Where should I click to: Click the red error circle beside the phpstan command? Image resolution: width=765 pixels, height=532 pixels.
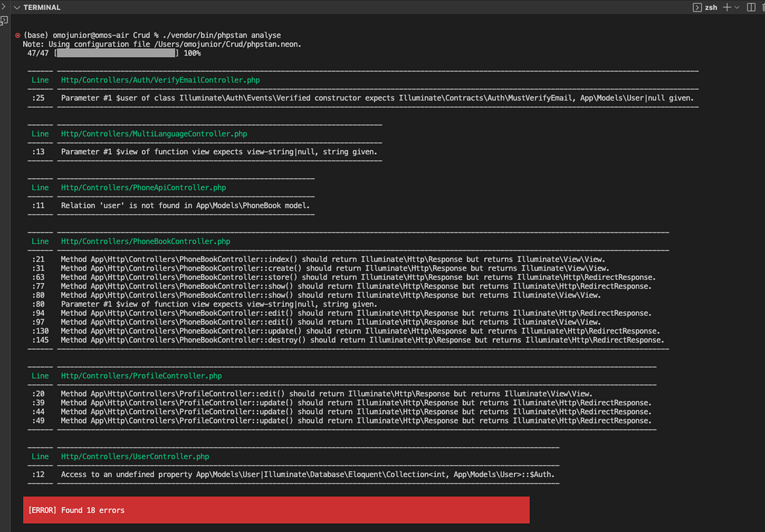tap(17, 35)
